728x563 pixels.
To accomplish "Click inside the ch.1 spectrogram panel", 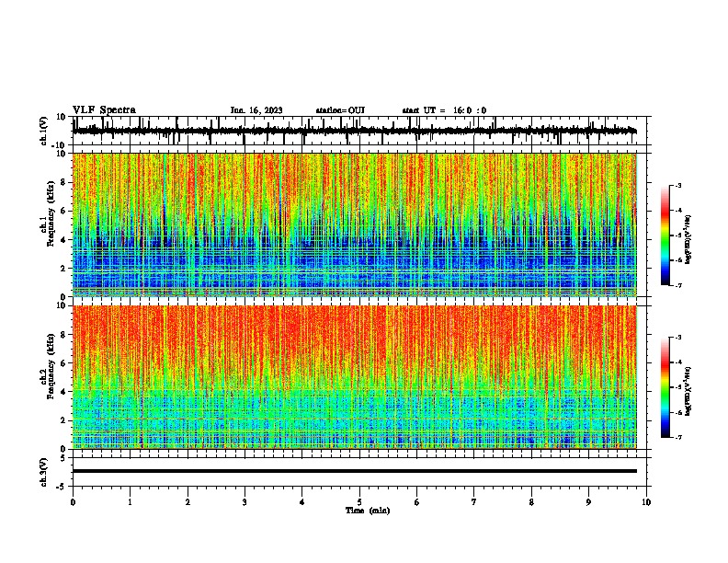I will click(x=355, y=224).
